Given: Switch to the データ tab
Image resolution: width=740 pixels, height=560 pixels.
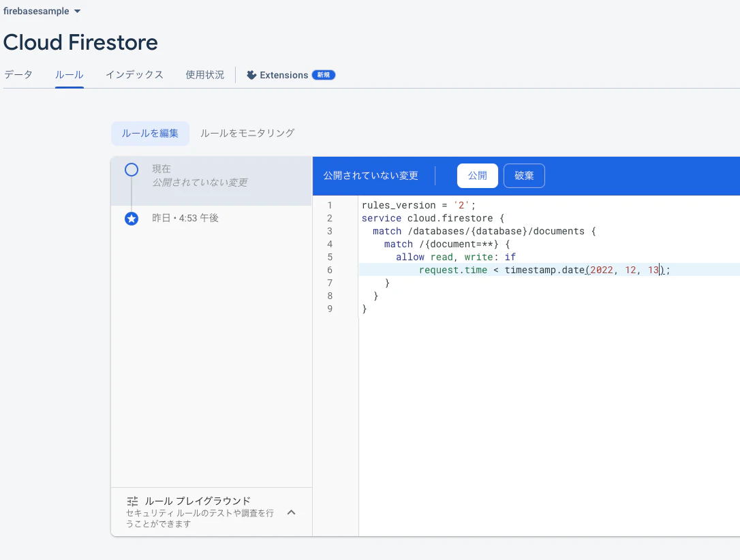Looking at the screenshot, I should point(18,74).
